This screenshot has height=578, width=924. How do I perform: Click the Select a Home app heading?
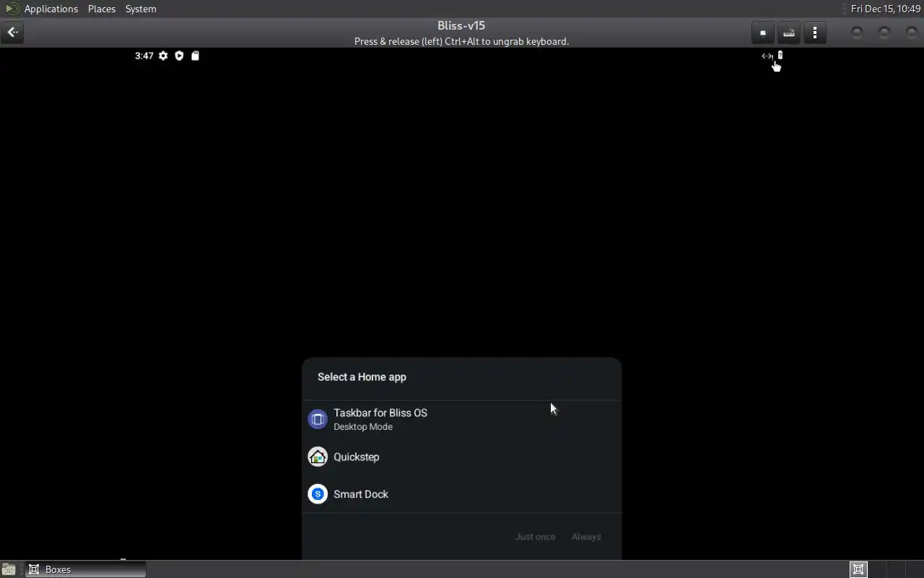tap(362, 377)
